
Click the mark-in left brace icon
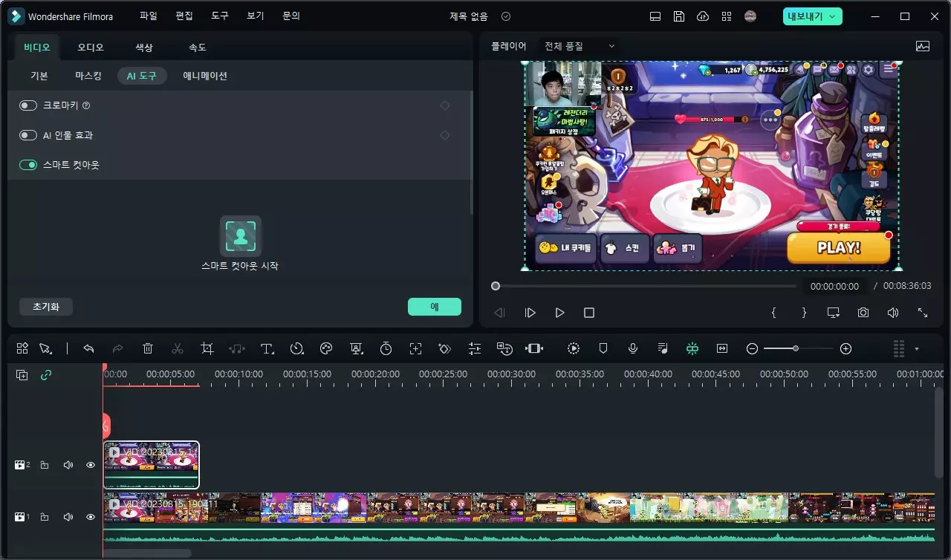(773, 313)
